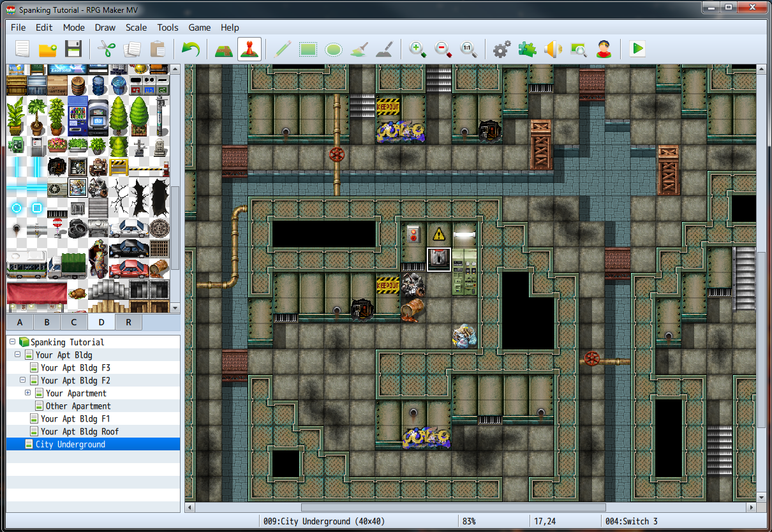Paste with the clipboard icon
Viewport: 772px width, 532px height.
pyautogui.click(x=158, y=49)
